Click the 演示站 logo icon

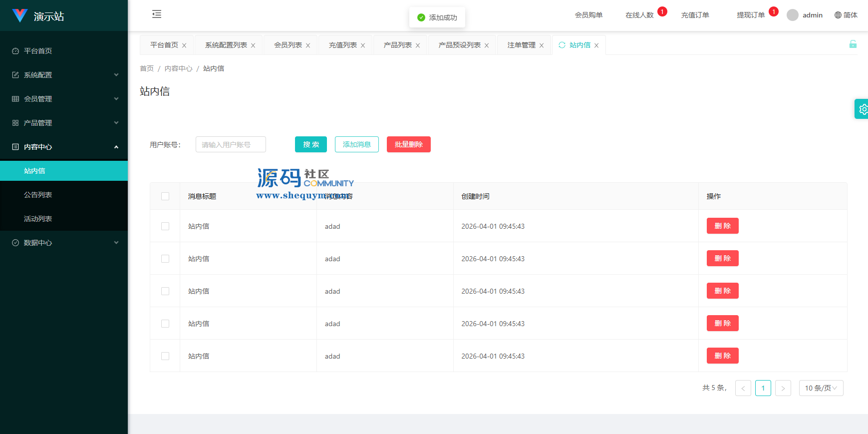20,15
